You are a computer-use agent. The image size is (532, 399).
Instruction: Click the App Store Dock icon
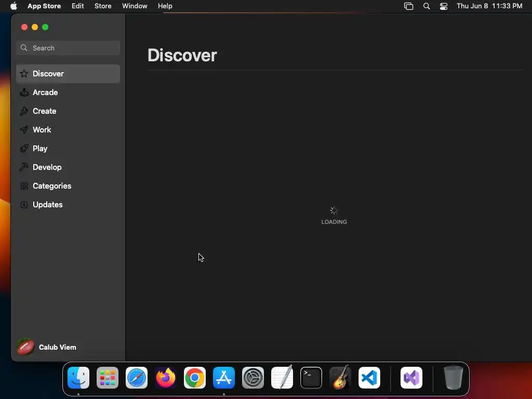coord(224,378)
